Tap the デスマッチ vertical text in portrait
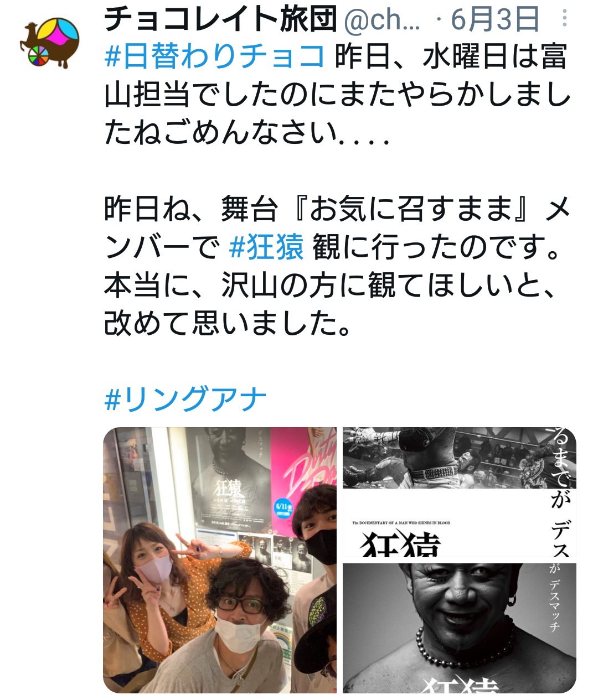The image size is (593, 700). tap(555, 603)
